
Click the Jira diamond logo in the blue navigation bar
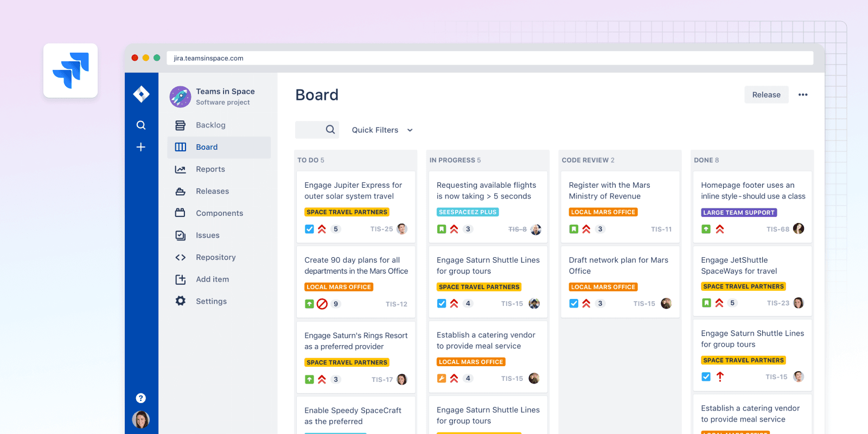pos(141,94)
